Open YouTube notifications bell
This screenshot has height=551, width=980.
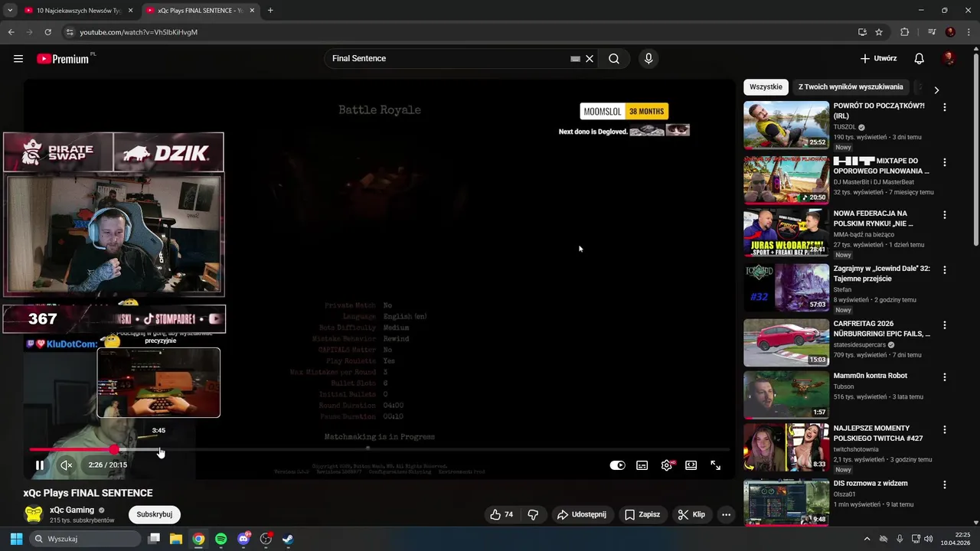920,59
